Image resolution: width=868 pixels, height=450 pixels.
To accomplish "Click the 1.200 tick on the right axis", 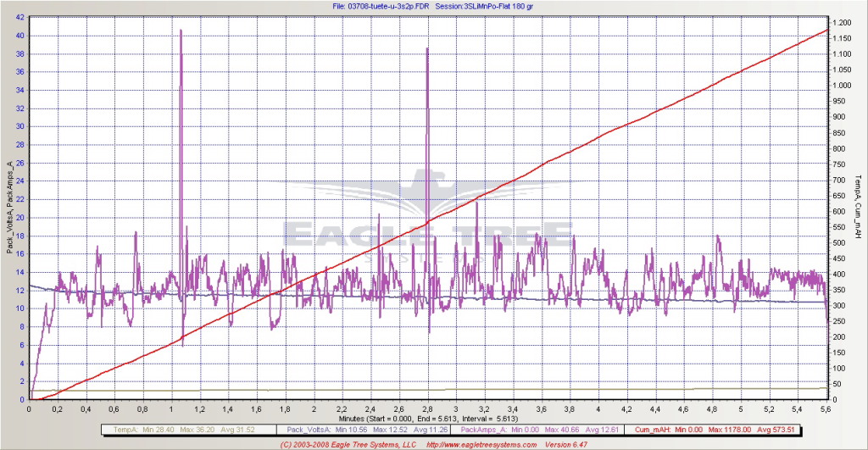I will (x=842, y=23).
